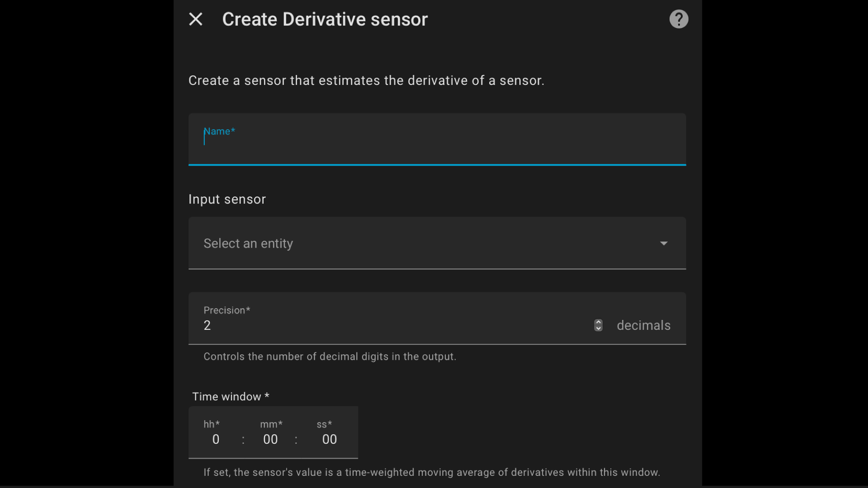Click the question mark help button

[679, 19]
